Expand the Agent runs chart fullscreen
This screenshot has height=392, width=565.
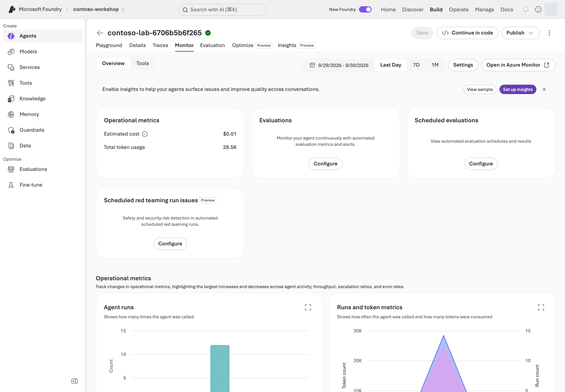coord(308,307)
